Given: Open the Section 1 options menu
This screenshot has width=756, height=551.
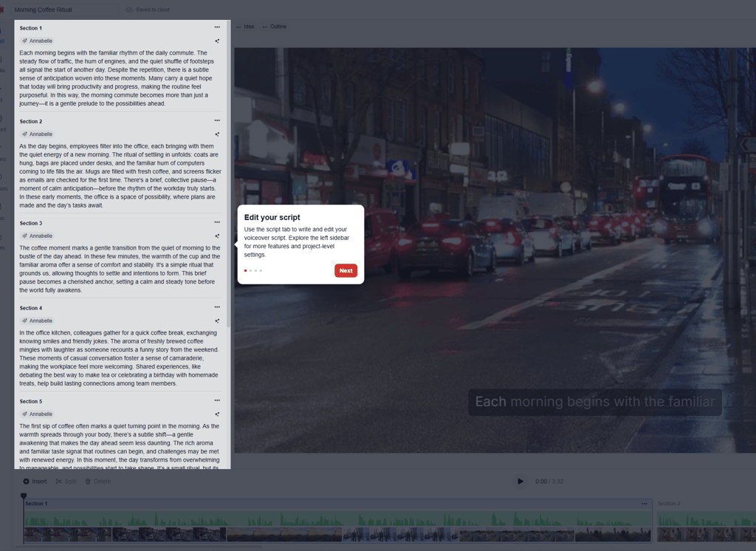Looking at the screenshot, I should [217, 27].
